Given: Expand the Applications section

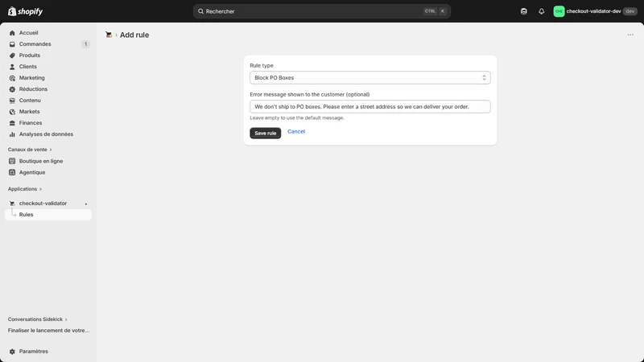Looking at the screenshot, I should click(x=25, y=189).
